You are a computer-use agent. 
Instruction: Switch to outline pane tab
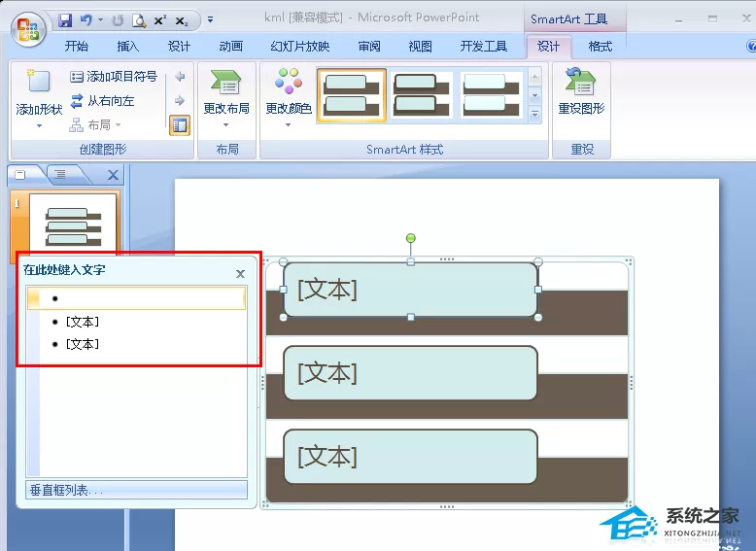pyautogui.click(x=60, y=175)
